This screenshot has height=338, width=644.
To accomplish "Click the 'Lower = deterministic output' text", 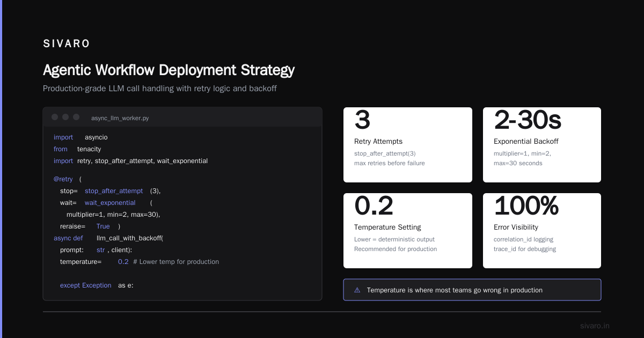I will (394, 239).
